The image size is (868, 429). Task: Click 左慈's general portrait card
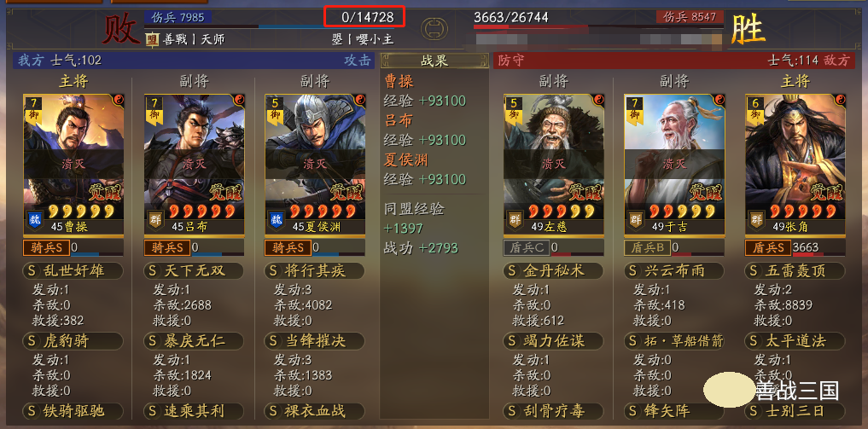click(554, 165)
